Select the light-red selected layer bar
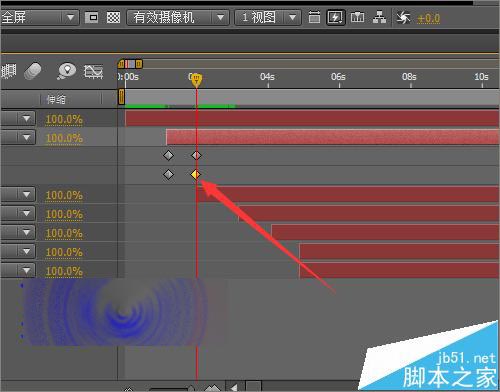 333,137
